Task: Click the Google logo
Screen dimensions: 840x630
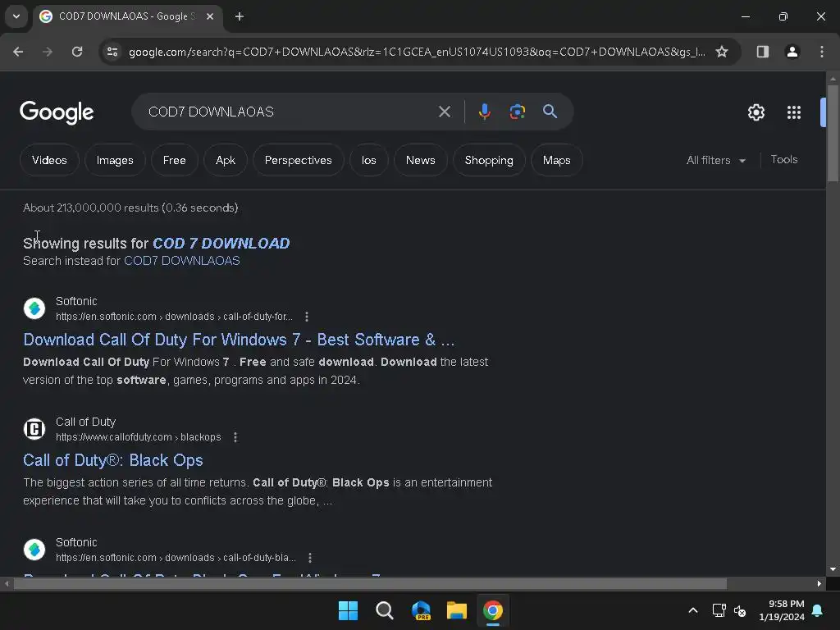Action: tap(57, 112)
